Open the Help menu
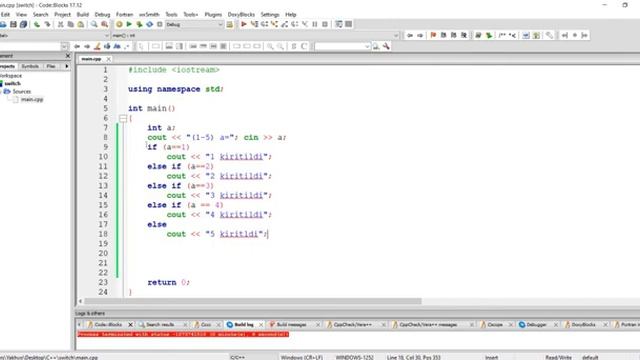The height and width of the screenshot is (360, 640). point(291,14)
